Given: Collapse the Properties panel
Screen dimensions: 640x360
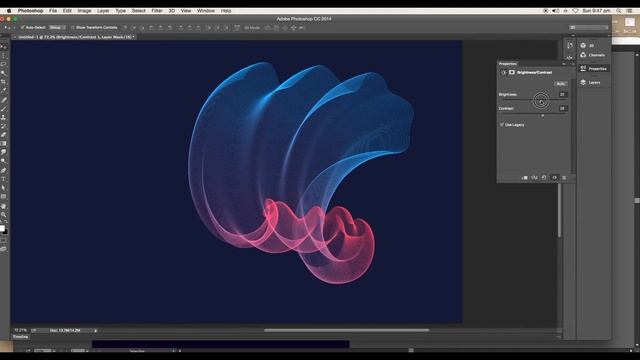Looking at the screenshot, I should click(564, 64).
